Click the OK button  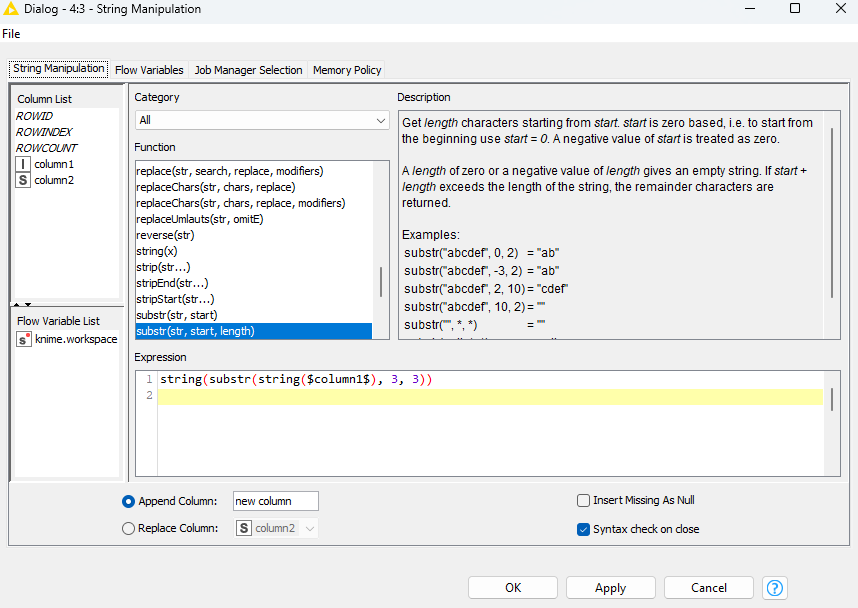point(513,587)
